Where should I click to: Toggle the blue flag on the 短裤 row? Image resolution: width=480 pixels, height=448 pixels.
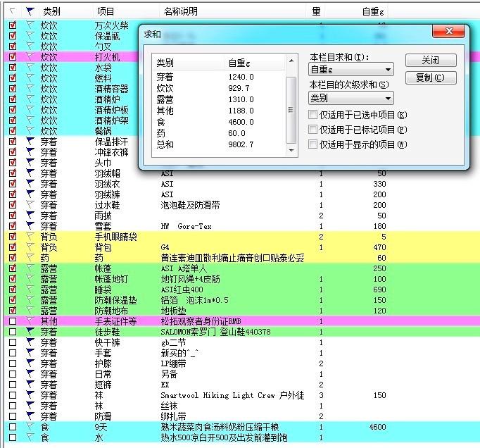[30, 385]
